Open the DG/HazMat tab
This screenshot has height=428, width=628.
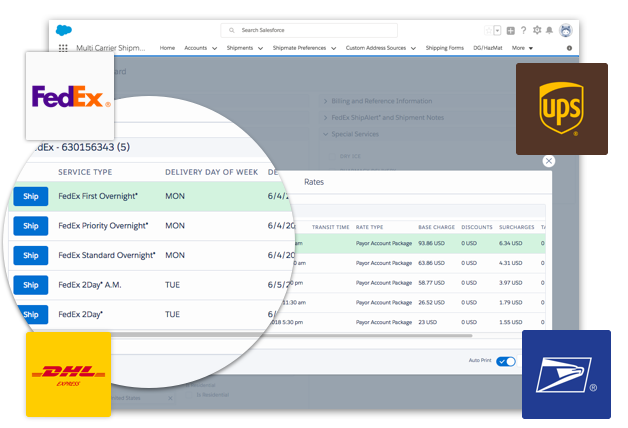487,48
